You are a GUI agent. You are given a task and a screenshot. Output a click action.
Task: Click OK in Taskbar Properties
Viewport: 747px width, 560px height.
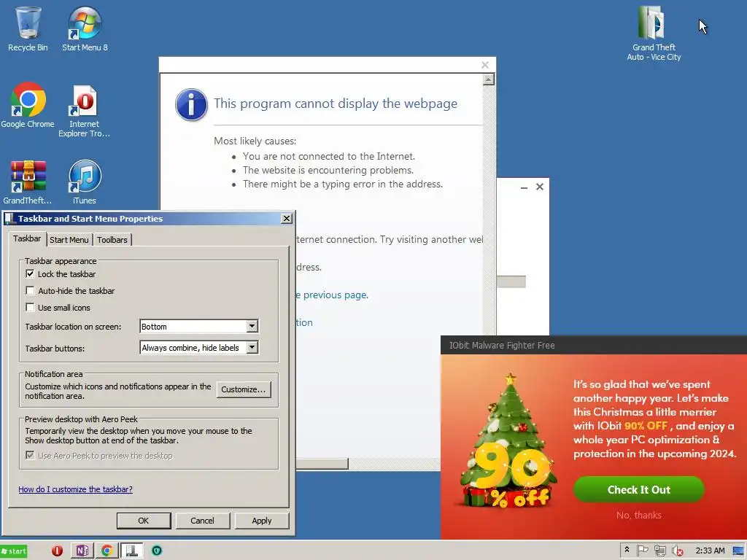[x=144, y=521]
